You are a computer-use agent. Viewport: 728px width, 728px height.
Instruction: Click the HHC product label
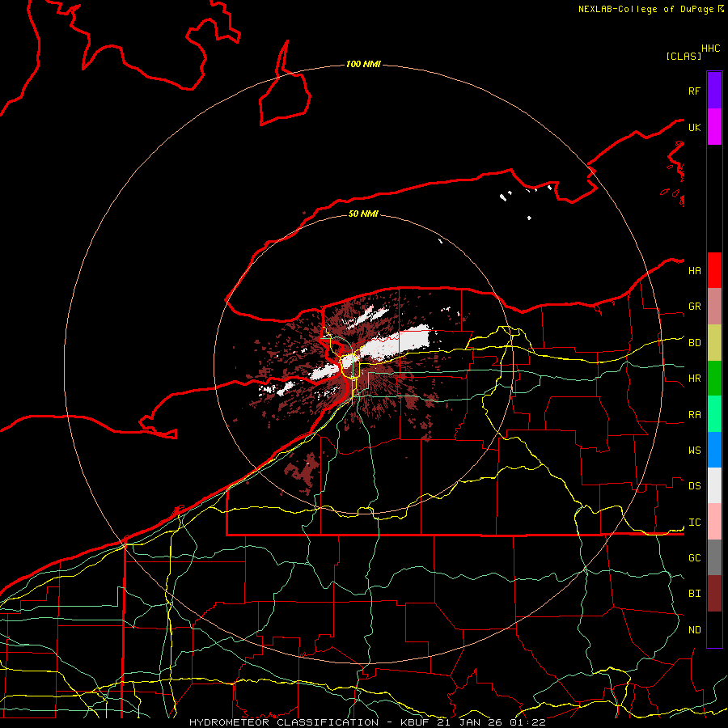(710, 49)
